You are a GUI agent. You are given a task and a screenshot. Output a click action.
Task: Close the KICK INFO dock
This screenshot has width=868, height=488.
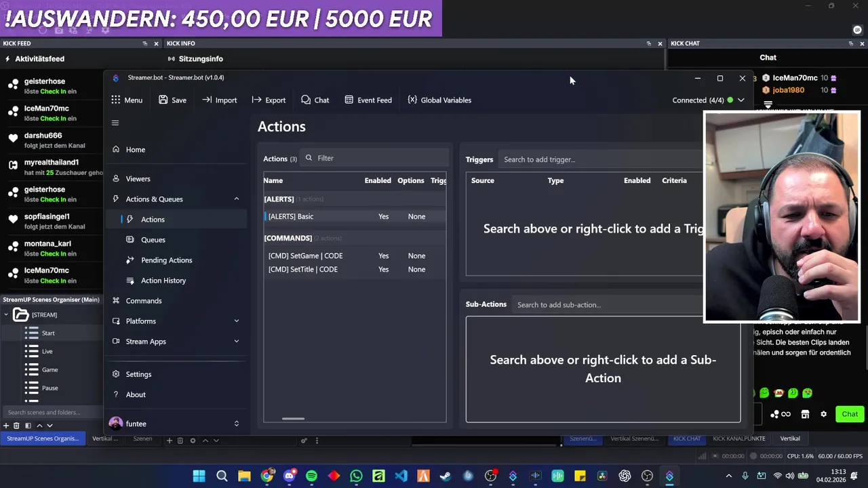[x=660, y=43]
